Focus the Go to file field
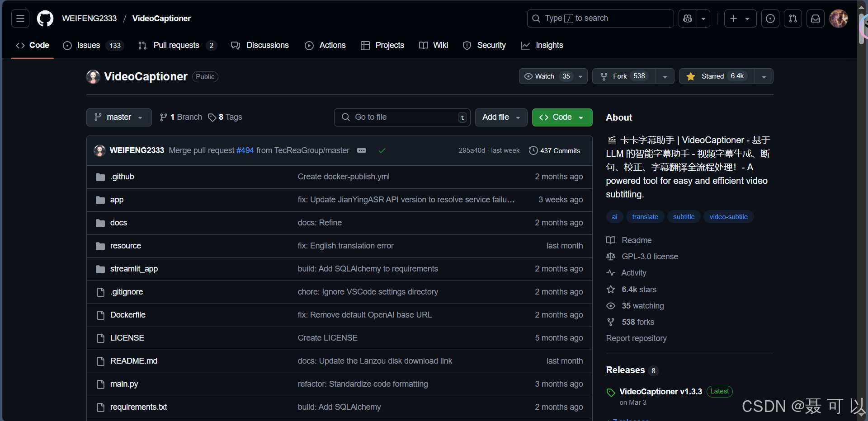Image resolution: width=868 pixels, height=421 pixels. click(402, 117)
